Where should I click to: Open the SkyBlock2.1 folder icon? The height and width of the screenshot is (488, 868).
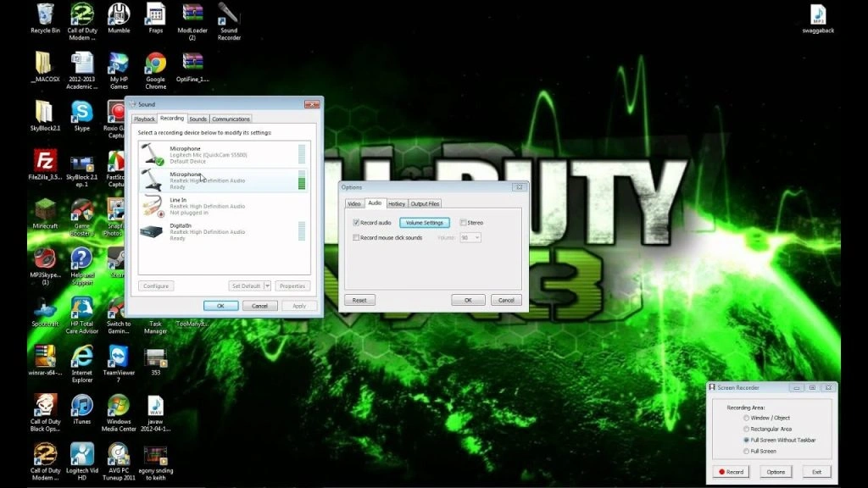point(45,116)
